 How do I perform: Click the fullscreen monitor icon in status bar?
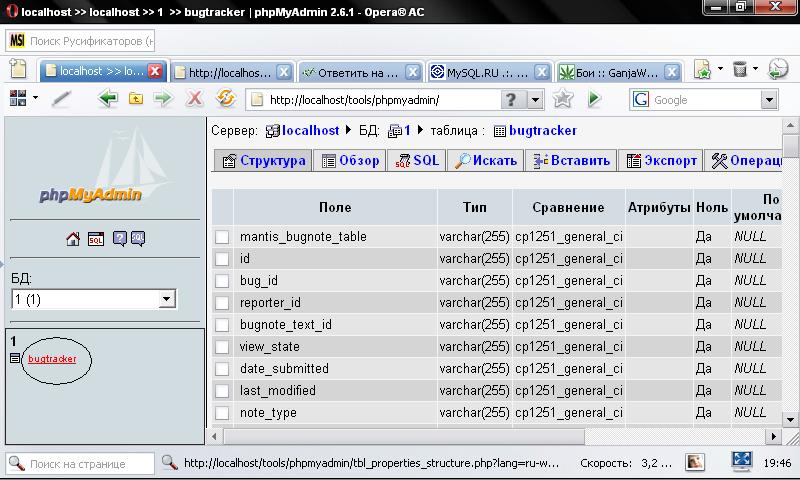(741, 461)
